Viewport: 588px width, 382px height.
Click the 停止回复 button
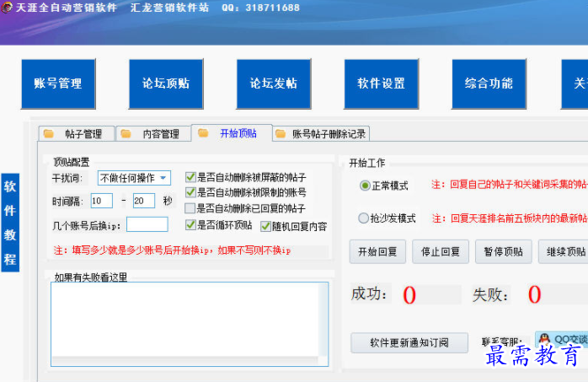(441, 251)
